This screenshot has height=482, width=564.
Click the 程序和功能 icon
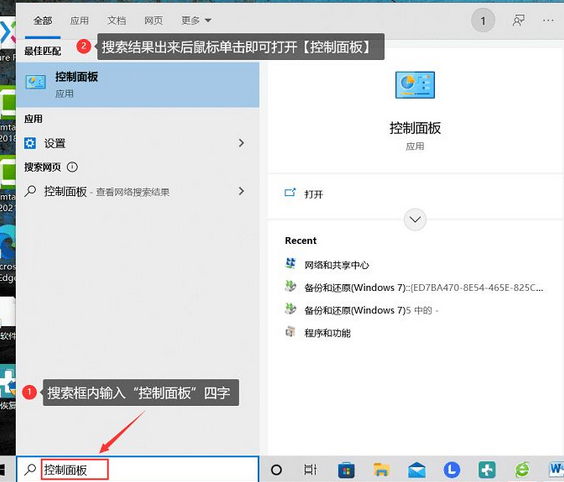tap(290, 332)
